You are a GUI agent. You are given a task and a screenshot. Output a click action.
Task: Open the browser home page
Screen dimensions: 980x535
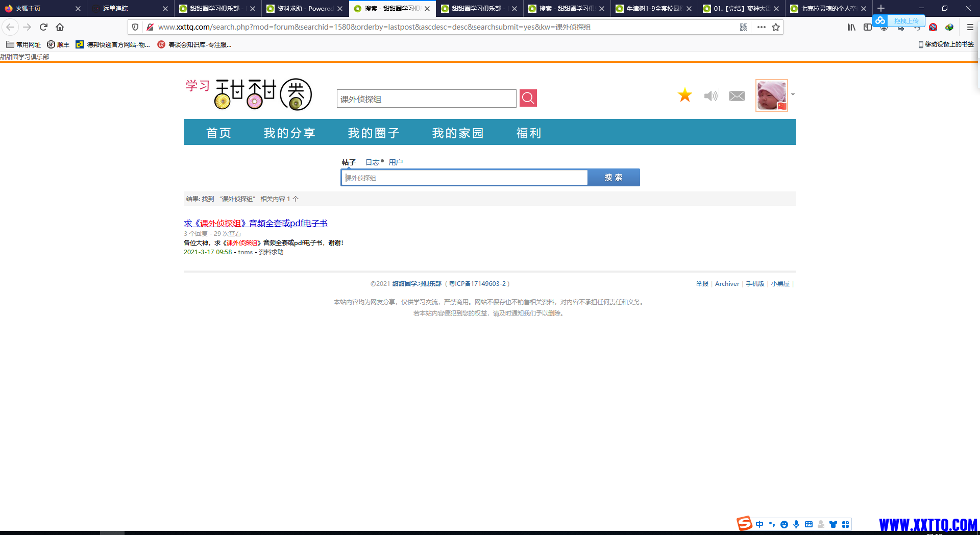point(60,27)
